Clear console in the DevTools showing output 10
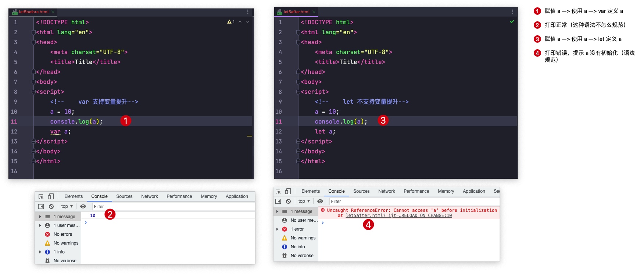This screenshot has height=274, width=644. [x=51, y=207]
